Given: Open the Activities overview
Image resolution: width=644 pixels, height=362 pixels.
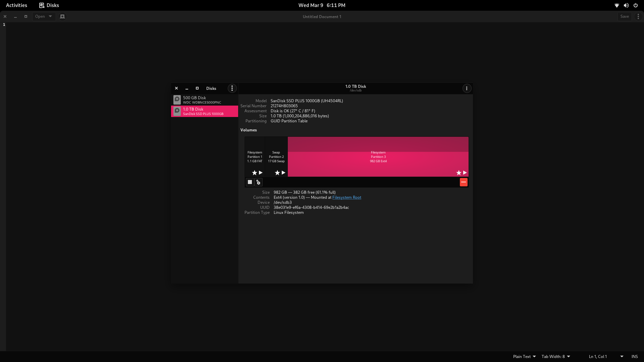Looking at the screenshot, I should pos(16,5).
